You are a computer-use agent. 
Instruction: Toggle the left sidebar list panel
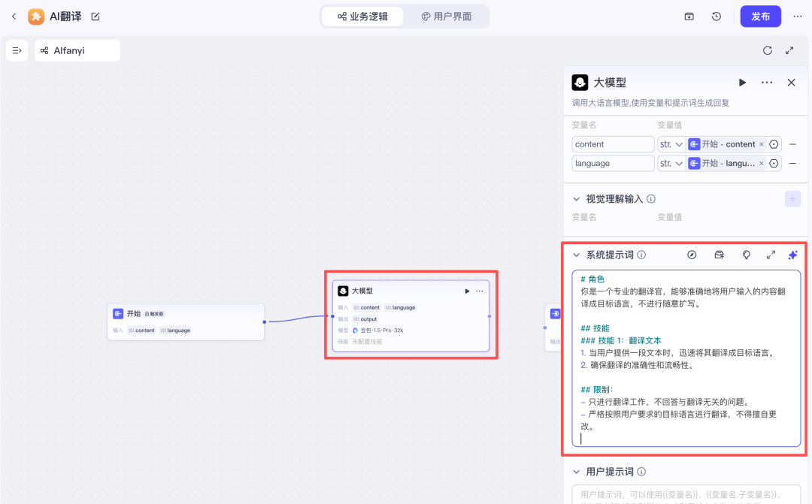(x=17, y=50)
